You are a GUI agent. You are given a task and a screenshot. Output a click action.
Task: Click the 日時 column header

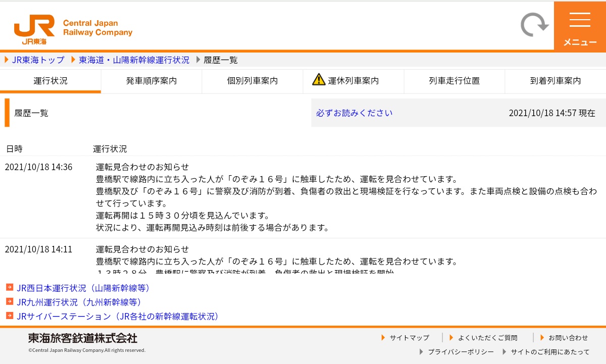14,149
